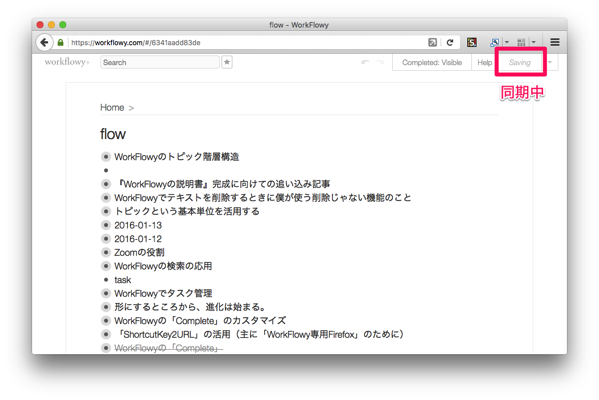The image size is (599, 400).
Task: Click the grid extension icon in toolbar
Action: tap(521, 42)
